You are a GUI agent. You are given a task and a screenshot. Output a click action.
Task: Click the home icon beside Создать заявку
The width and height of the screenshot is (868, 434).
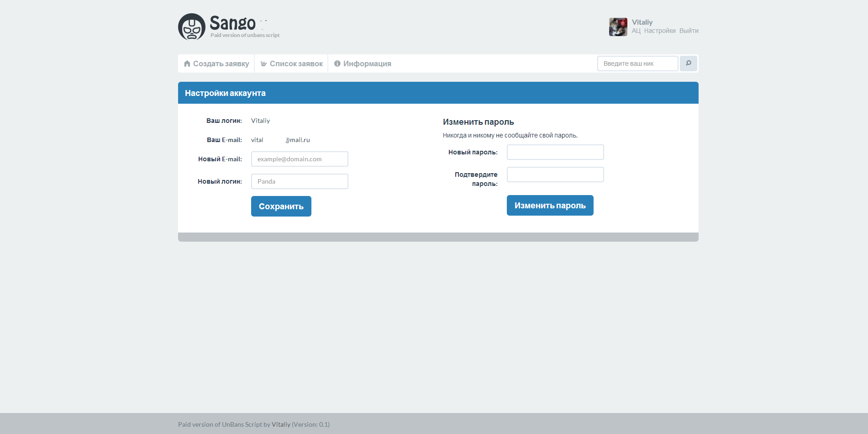point(187,64)
